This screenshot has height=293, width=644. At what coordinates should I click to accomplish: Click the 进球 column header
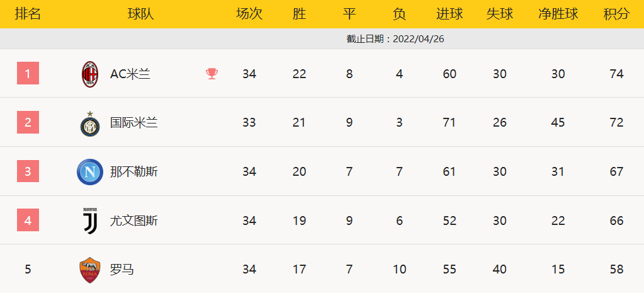tap(449, 14)
